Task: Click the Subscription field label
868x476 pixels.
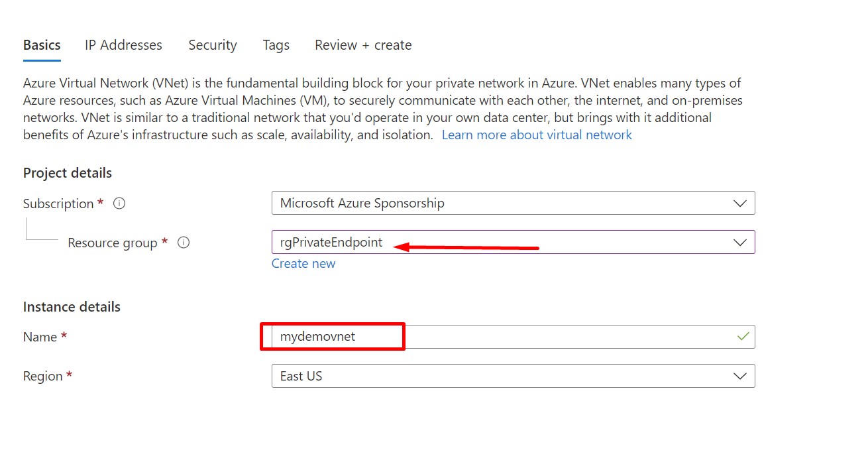Action: pyautogui.click(x=58, y=204)
